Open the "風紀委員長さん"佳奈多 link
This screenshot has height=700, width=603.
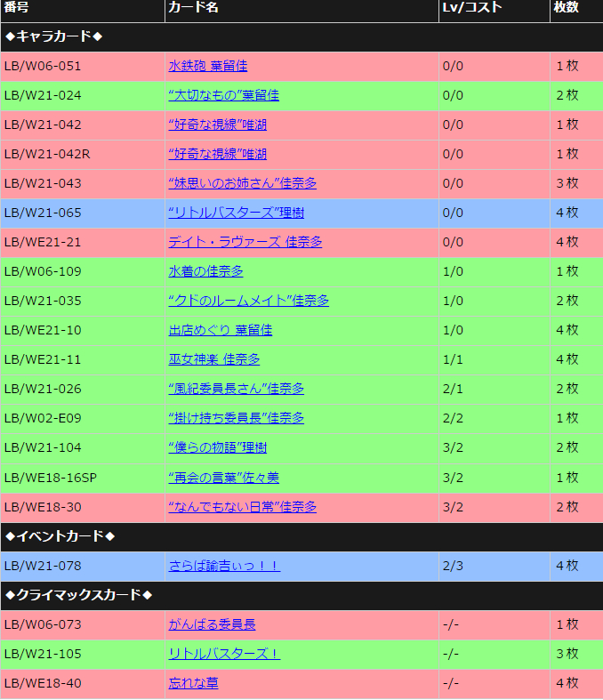click(x=236, y=390)
